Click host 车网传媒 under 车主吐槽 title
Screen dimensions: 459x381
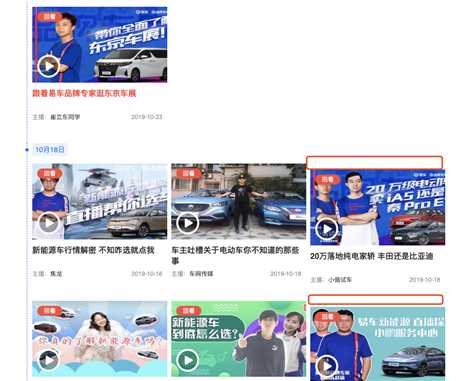point(201,274)
